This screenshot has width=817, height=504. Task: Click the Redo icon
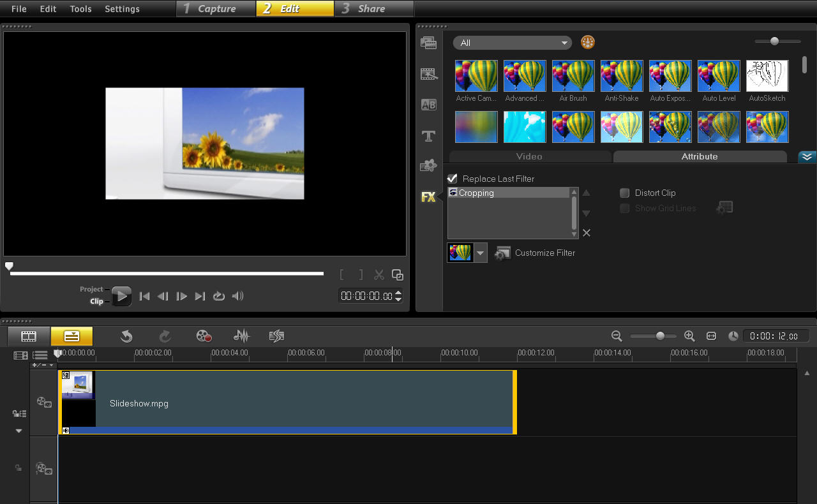164,336
